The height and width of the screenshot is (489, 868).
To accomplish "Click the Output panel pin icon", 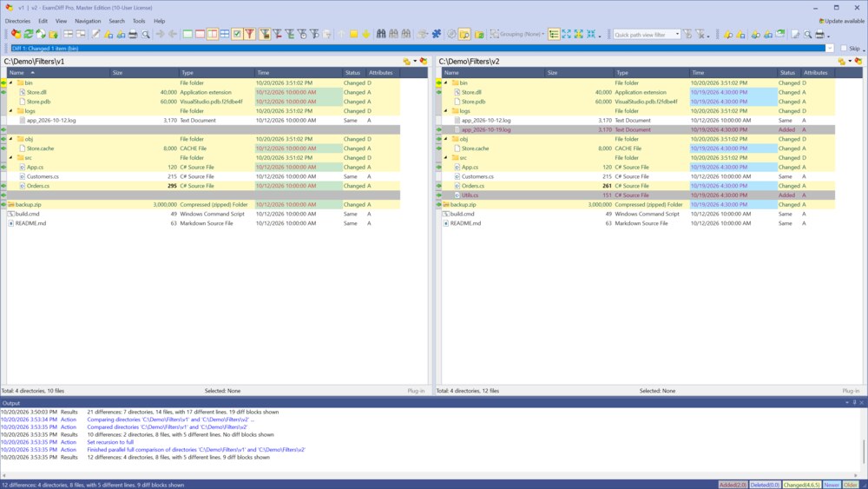I will pos(854,403).
